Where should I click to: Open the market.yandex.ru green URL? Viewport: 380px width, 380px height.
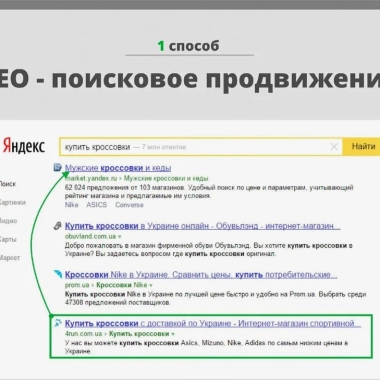[x=91, y=178]
